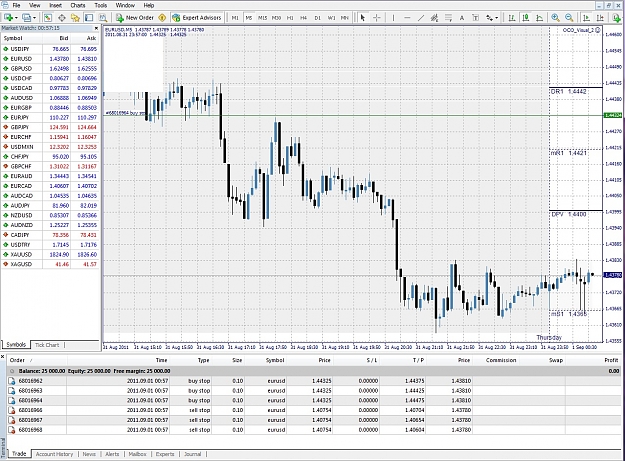Open the Mailbox tab
Viewport: 625px width, 461px height.
137,454
